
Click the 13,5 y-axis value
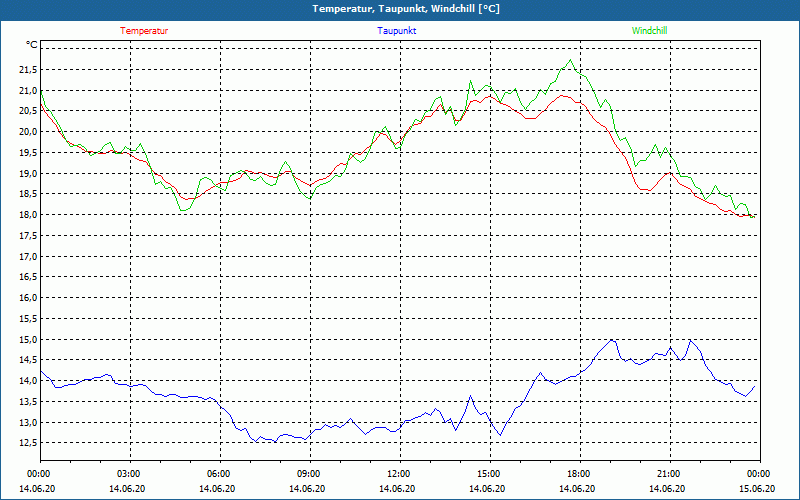[x=28, y=402]
